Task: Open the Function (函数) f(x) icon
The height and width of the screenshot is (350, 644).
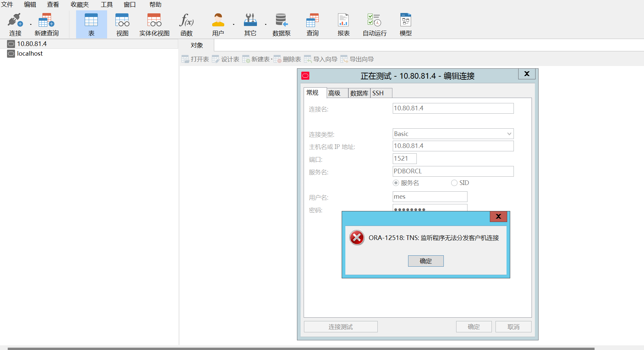Action: (187, 20)
